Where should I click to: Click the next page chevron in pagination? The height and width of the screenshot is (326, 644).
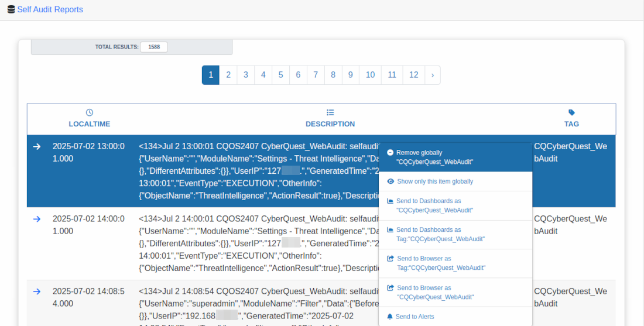click(433, 75)
